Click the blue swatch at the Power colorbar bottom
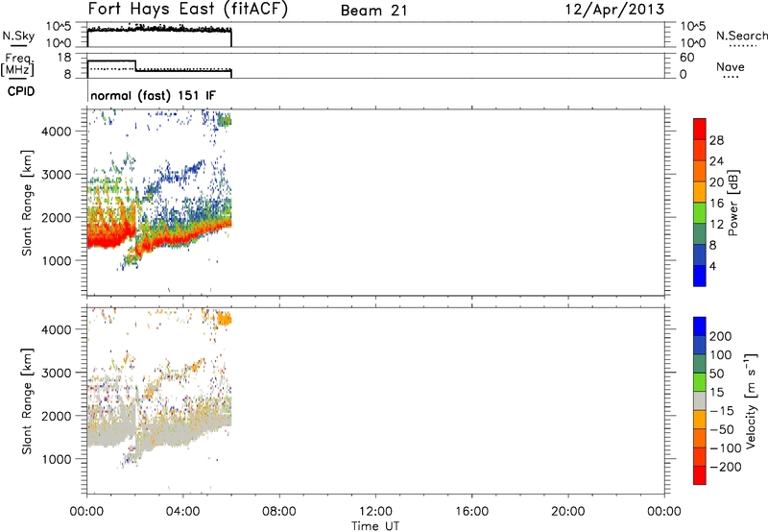768x532 pixels. pos(700,276)
